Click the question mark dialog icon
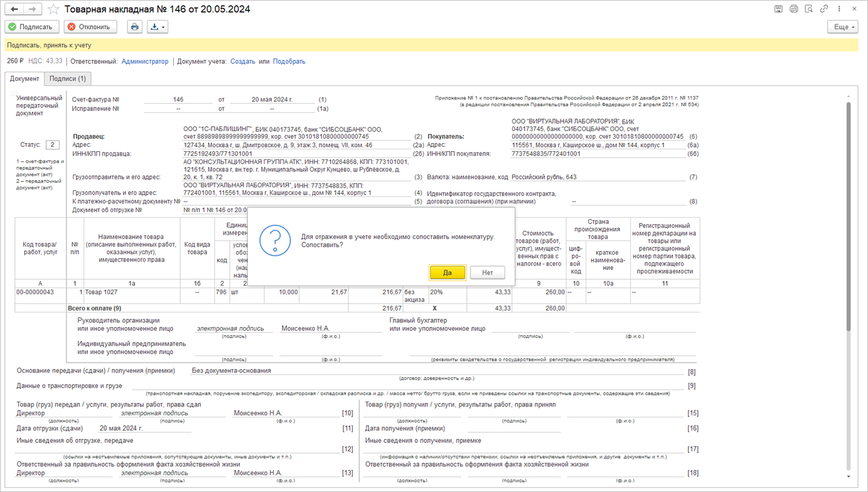Image resolution: width=868 pixels, height=492 pixels. (x=275, y=240)
